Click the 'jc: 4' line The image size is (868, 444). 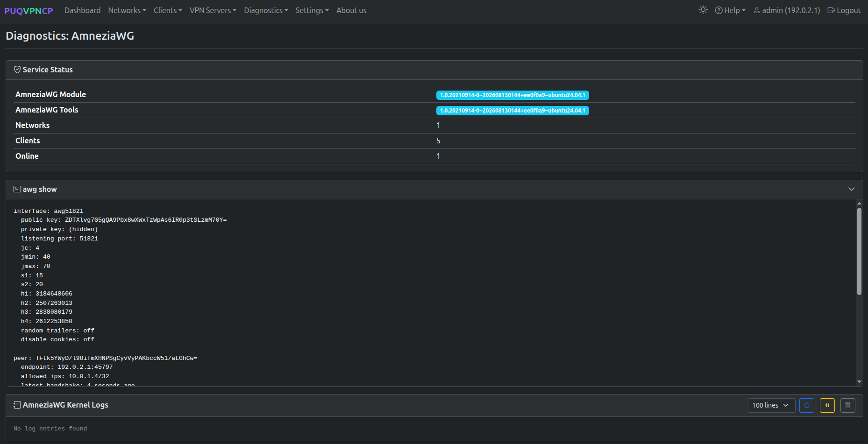pos(30,248)
